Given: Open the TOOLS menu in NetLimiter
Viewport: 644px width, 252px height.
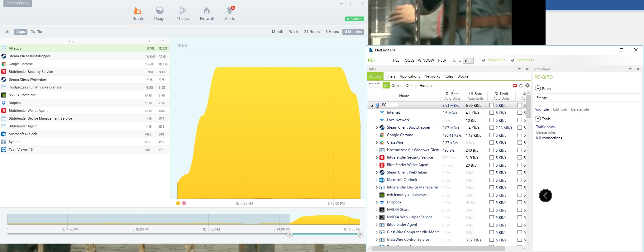Looking at the screenshot, I should point(408,60).
